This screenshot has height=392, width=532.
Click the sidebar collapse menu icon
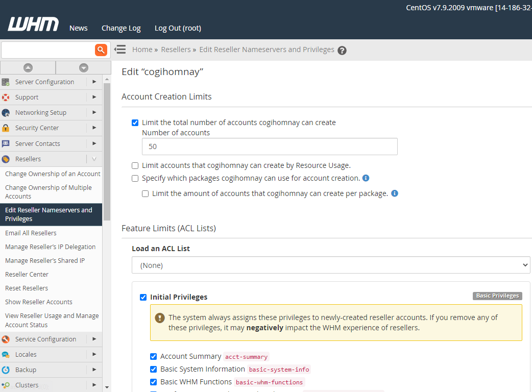120,50
